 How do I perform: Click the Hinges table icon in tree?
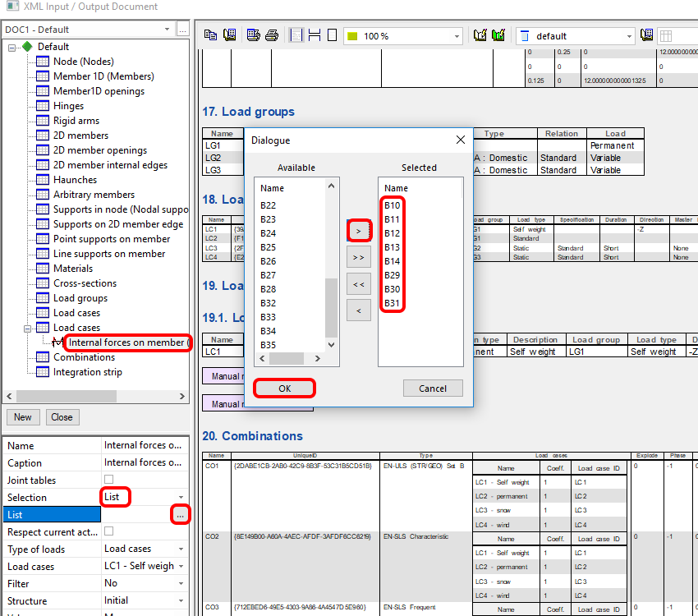(x=43, y=106)
